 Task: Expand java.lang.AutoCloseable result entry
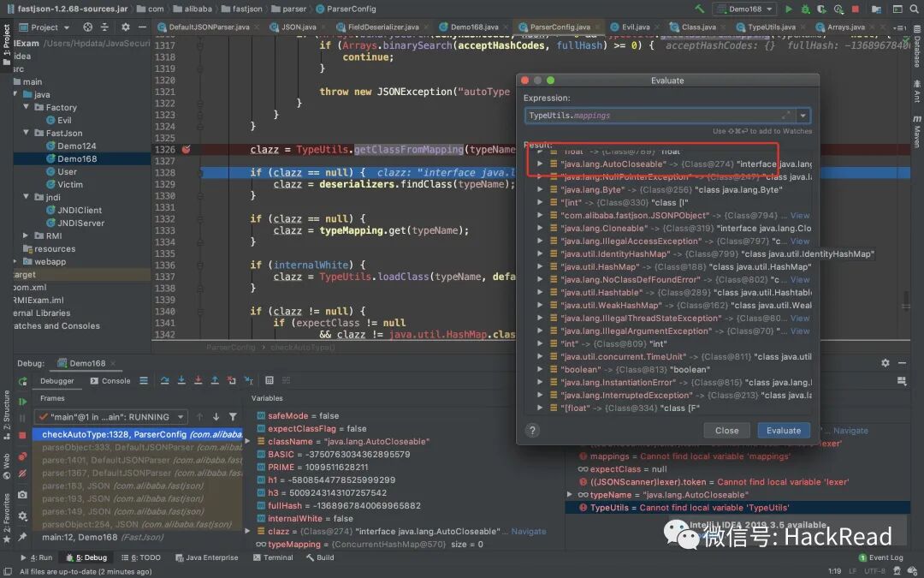pos(540,164)
